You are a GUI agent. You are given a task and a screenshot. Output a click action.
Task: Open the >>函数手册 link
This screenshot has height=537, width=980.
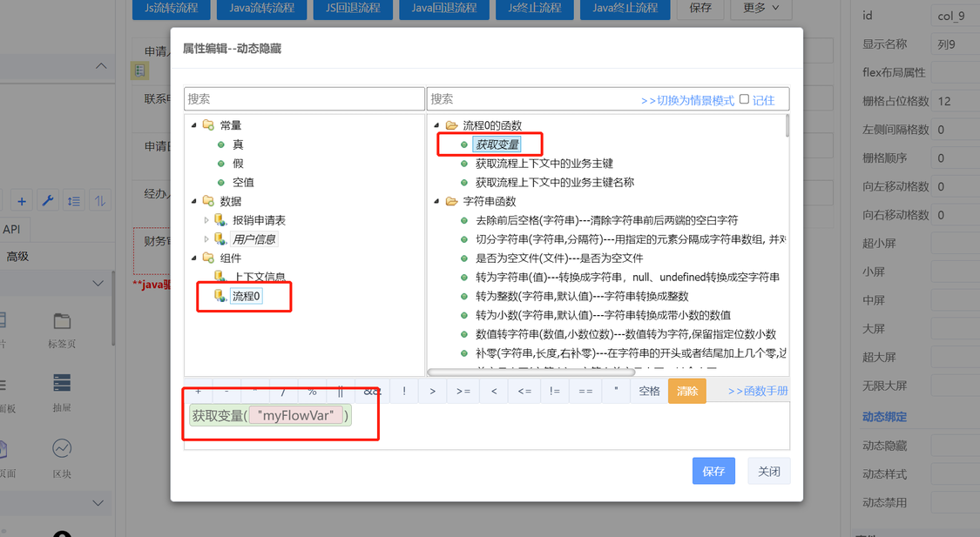(x=758, y=392)
